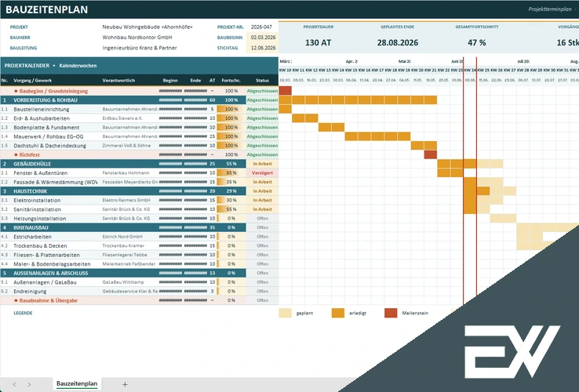Click the BAUZEITENPLAN title
This screenshot has height=392, width=579.
(46, 9)
